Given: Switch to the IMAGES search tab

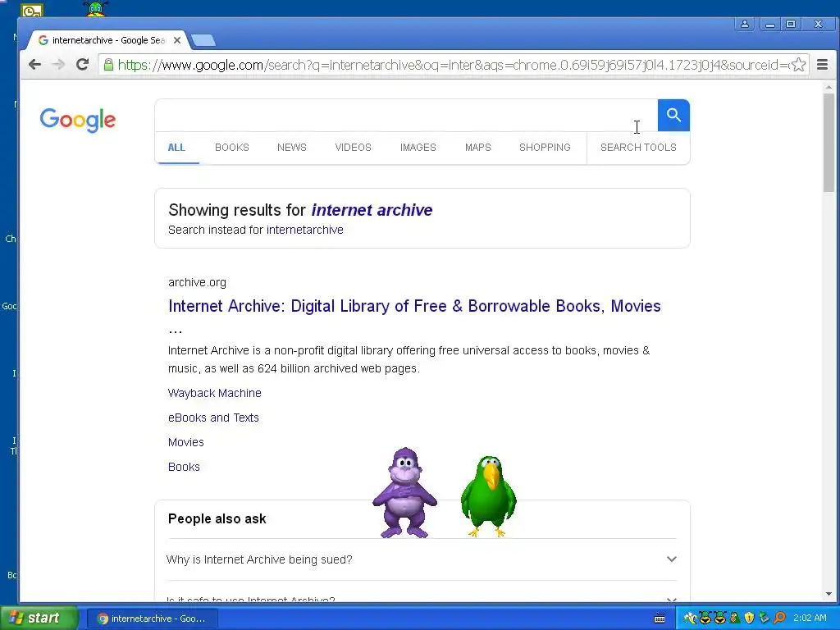Looking at the screenshot, I should [x=418, y=148].
